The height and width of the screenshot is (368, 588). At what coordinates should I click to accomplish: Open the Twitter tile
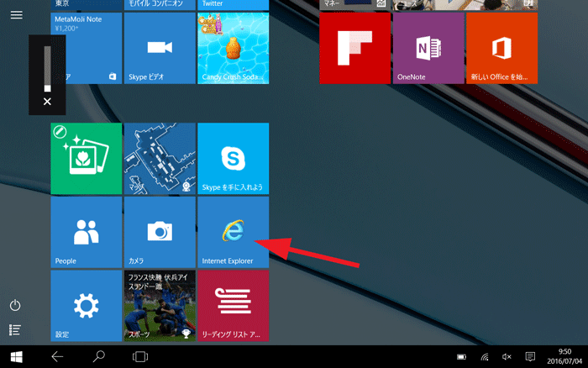point(233,5)
